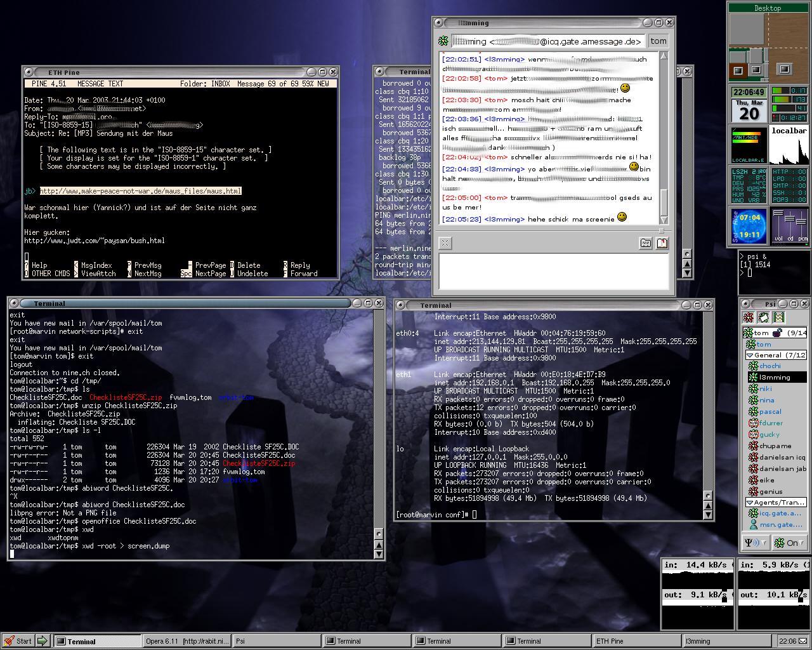Click the Start button
The image size is (812, 650).
click(18, 641)
